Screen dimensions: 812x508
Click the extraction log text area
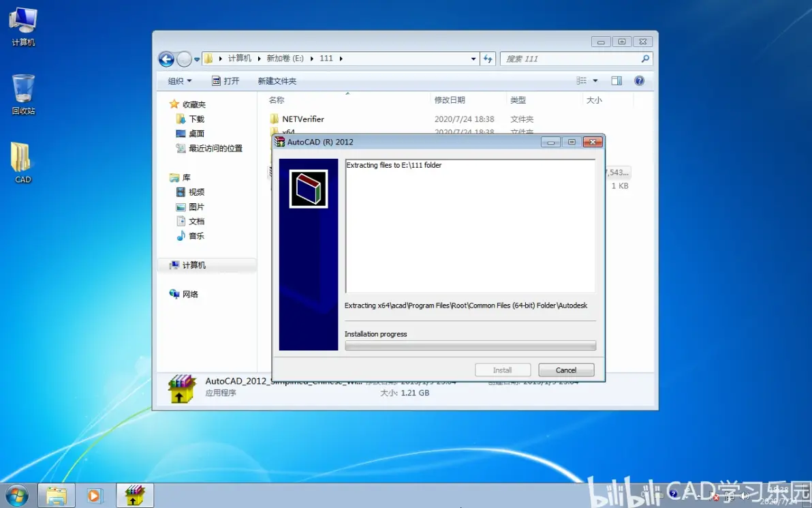(470, 226)
